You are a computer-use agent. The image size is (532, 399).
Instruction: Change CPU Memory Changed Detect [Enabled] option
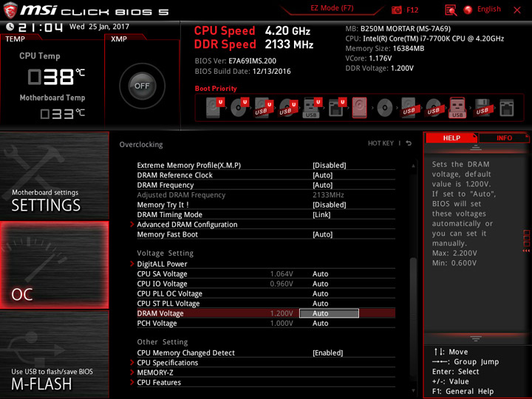327,352
